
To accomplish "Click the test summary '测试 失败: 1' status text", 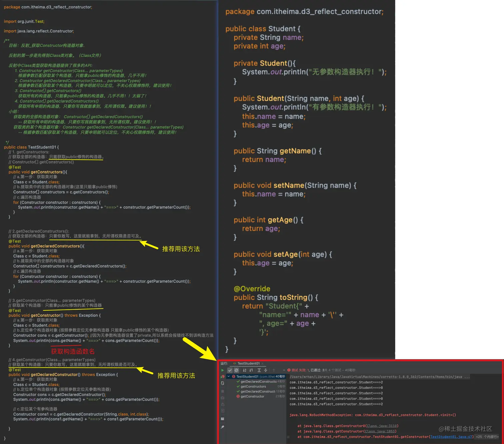I will pyautogui.click(x=300, y=370).
